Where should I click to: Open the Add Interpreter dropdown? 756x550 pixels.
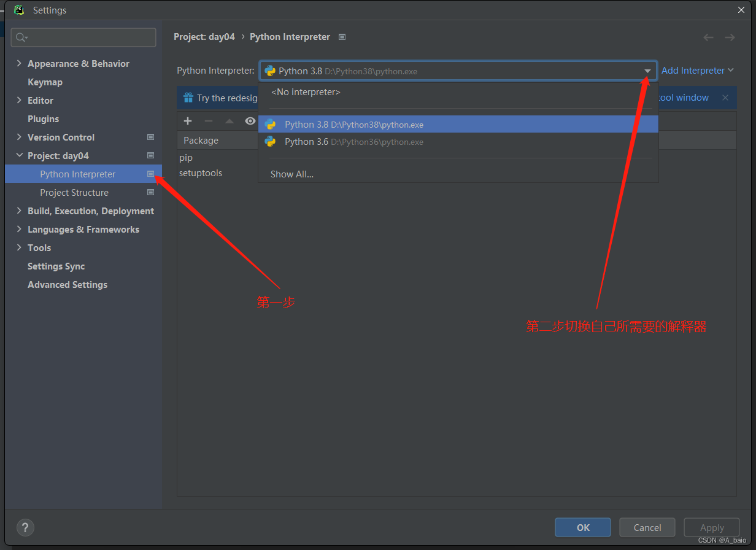click(x=698, y=71)
